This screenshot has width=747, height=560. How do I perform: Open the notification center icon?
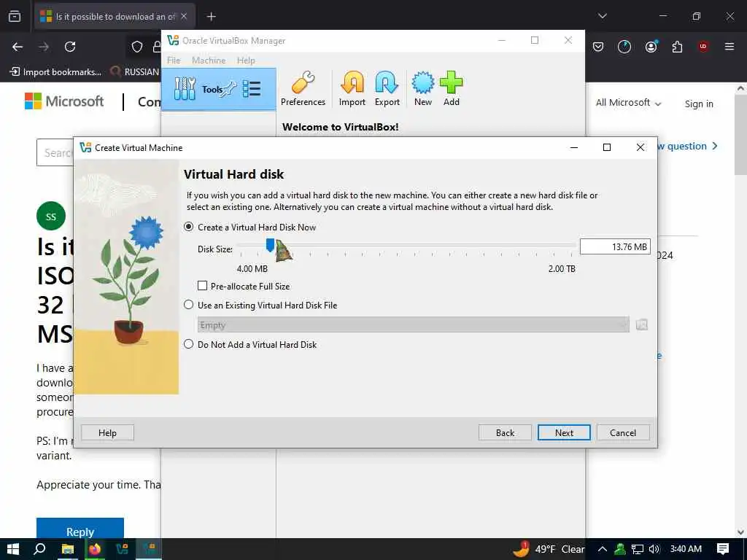[x=723, y=549]
